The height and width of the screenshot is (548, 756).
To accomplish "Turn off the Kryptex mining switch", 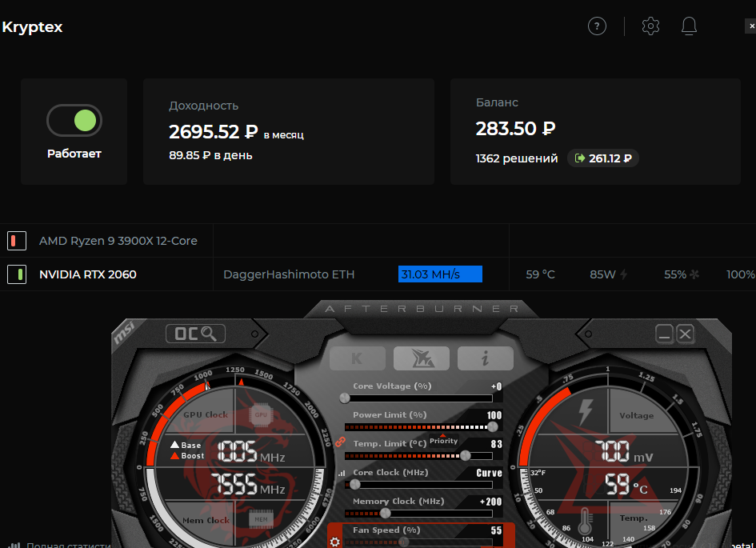I will (x=74, y=121).
